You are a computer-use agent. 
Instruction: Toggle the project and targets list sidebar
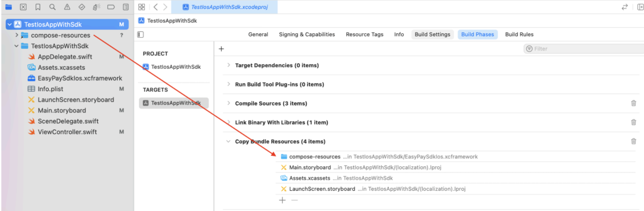point(140,34)
